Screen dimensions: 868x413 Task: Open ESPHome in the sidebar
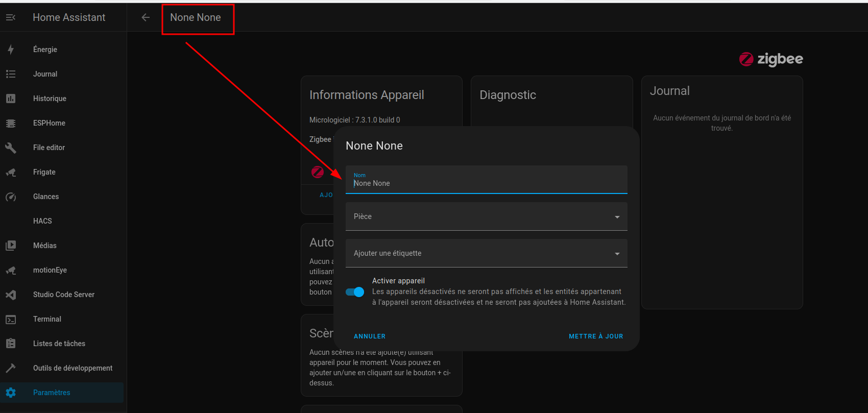coord(62,123)
